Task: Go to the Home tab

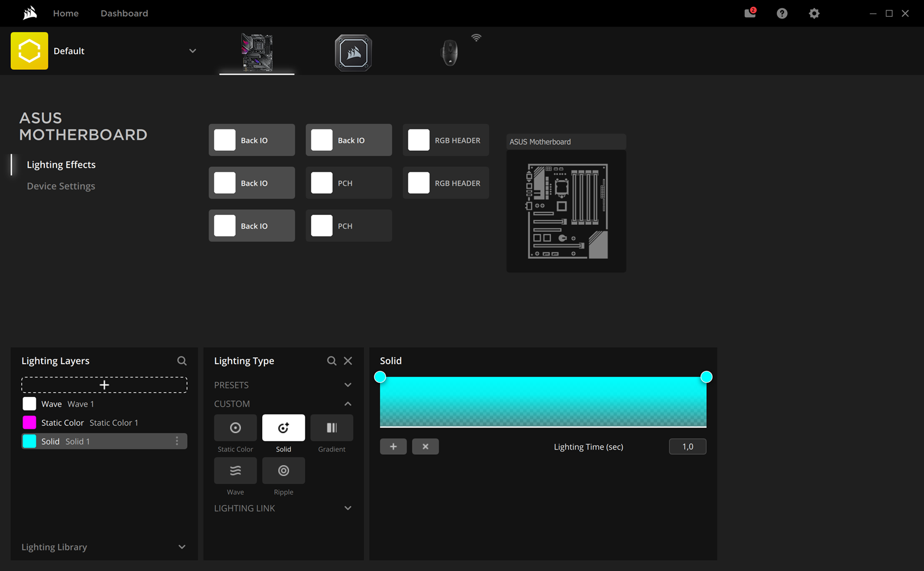Action: coord(66,13)
